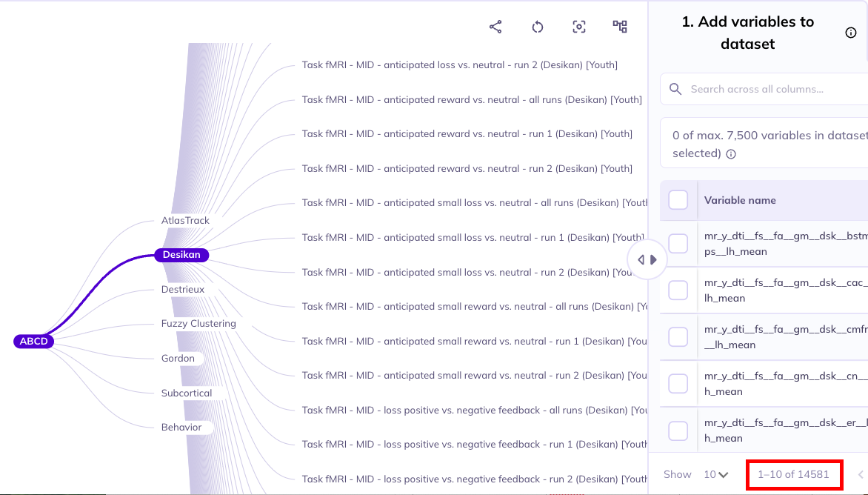
Task: Open MID loss positive vs. negative run 2
Action: (x=475, y=479)
